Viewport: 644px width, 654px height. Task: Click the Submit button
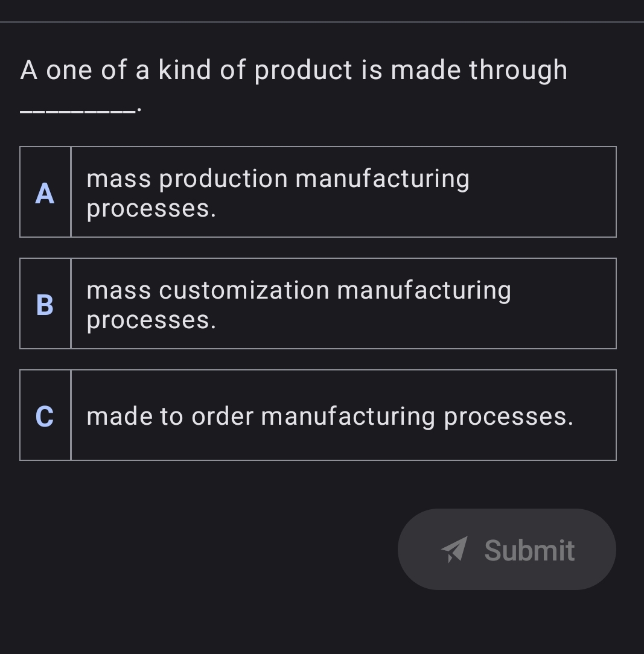tap(507, 550)
